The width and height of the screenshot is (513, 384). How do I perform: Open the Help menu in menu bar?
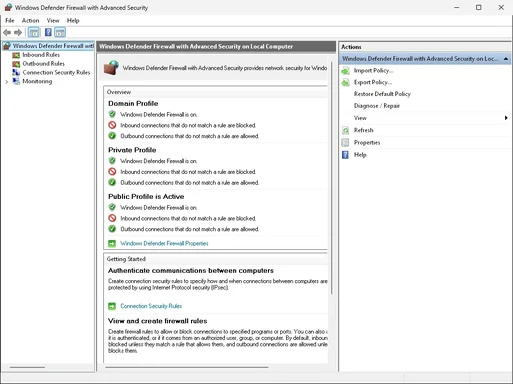(x=73, y=20)
